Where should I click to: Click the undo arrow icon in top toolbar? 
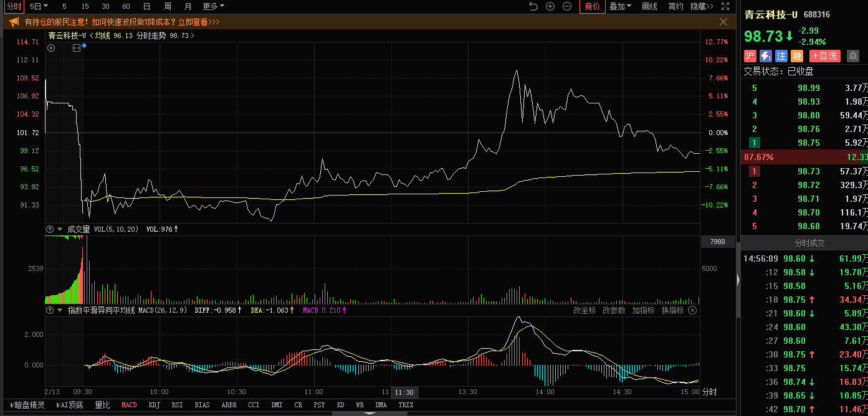click(533, 6)
